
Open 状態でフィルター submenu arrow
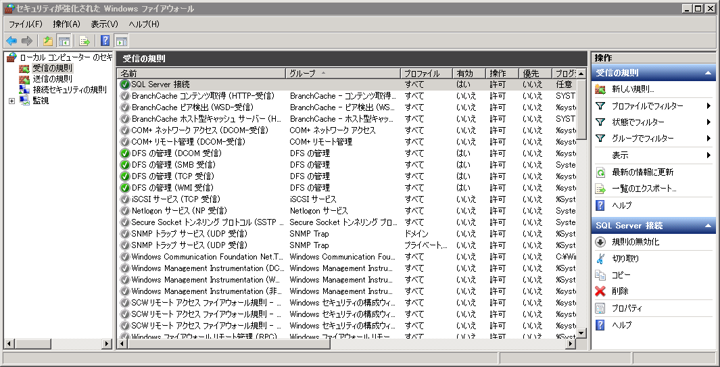[x=709, y=122]
